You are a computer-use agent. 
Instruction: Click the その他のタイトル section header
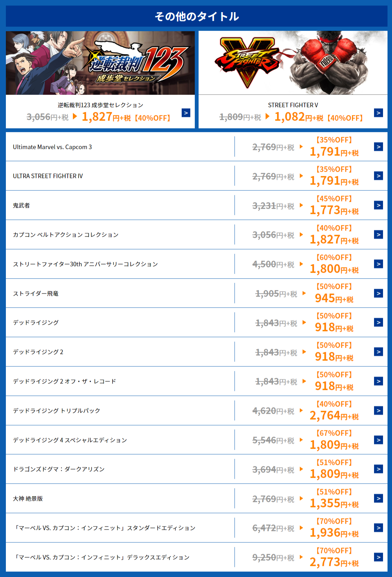click(x=196, y=16)
